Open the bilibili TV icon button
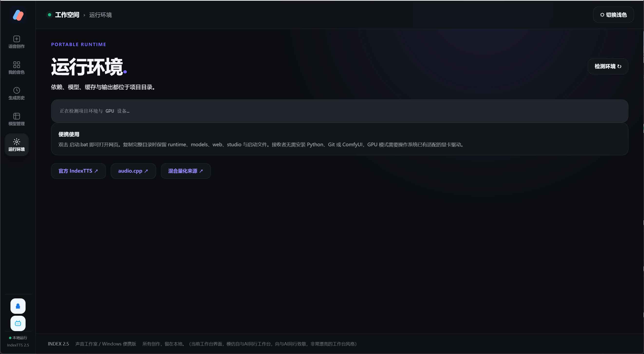 [x=18, y=323]
